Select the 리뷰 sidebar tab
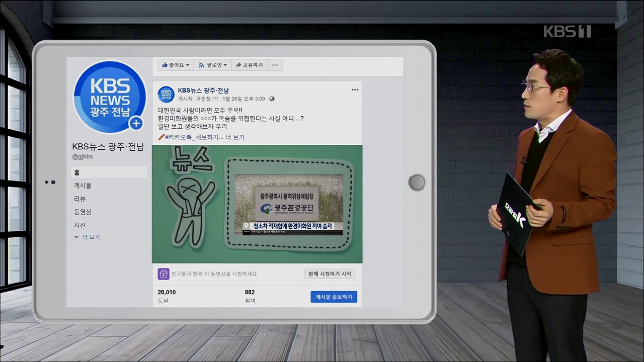This screenshot has height=362, width=644. click(x=79, y=199)
